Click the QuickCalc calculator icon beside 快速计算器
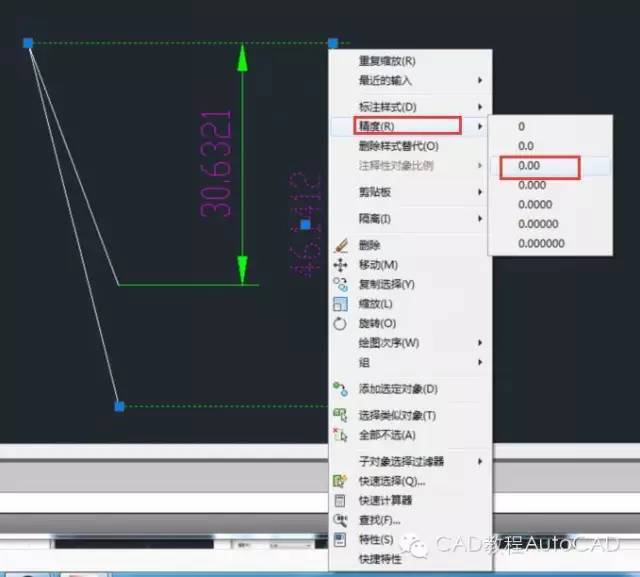Screen dimensions: 640x577 coord(340,500)
